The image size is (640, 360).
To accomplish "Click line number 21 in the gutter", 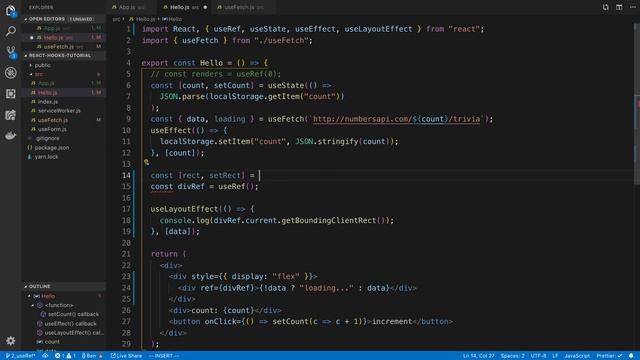I will pyautogui.click(x=126, y=254).
